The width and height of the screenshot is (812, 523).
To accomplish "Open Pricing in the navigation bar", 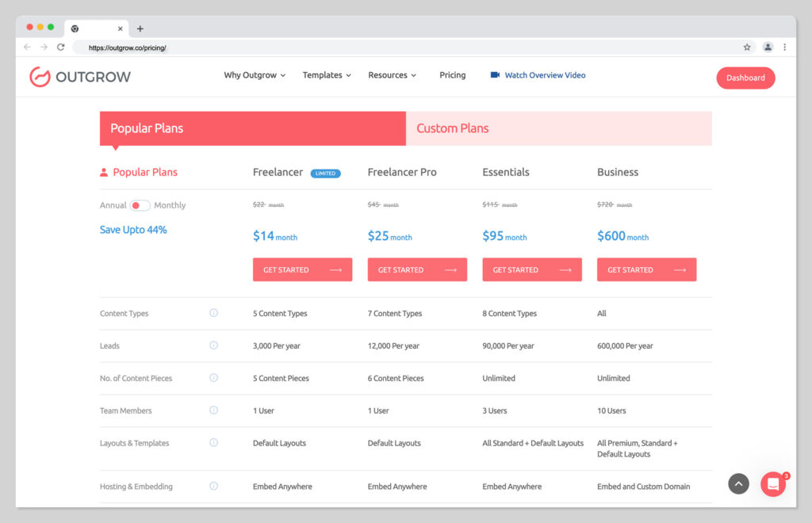I will [453, 75].
